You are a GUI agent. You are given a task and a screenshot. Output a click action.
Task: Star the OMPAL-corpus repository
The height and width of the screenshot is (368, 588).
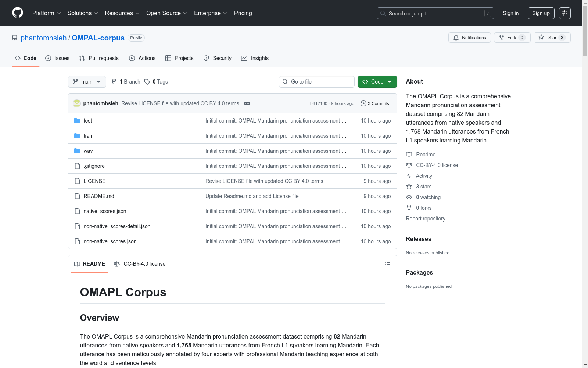(x=552, y=38)
